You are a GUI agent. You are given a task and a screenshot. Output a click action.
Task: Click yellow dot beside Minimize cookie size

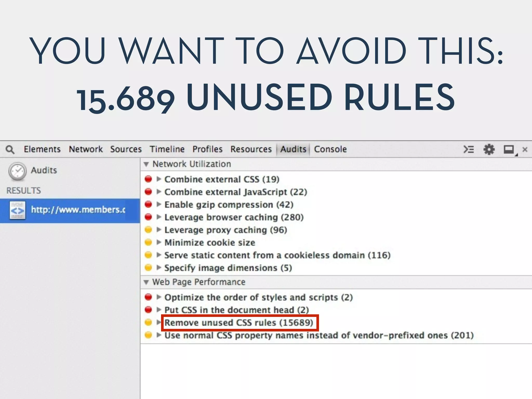(x=148, y=242)
